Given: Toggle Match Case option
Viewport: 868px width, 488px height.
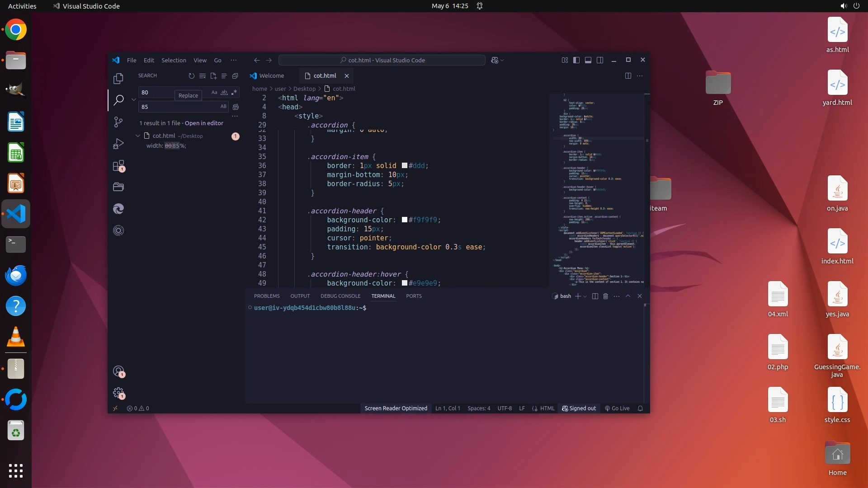Looking at the screenshot, I should 214,92.
